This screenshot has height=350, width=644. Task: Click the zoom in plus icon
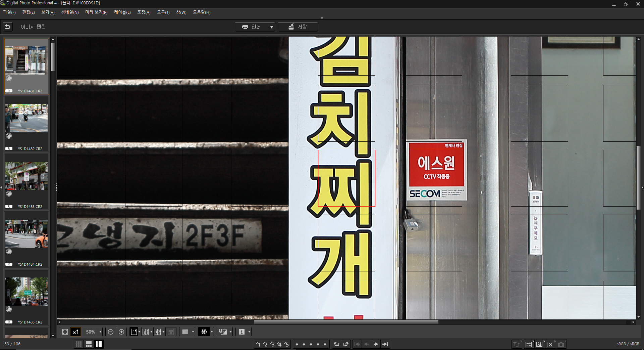coord(121,332)
